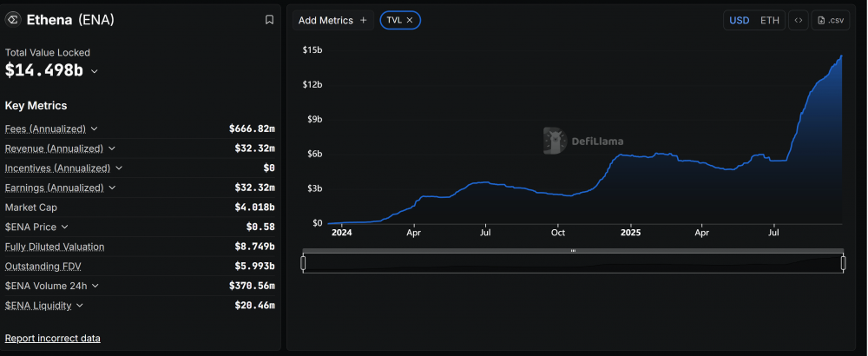Screen dimensions: 868x356
Task: Expand Fees (Annualized) details
Action: pos(95,129)
